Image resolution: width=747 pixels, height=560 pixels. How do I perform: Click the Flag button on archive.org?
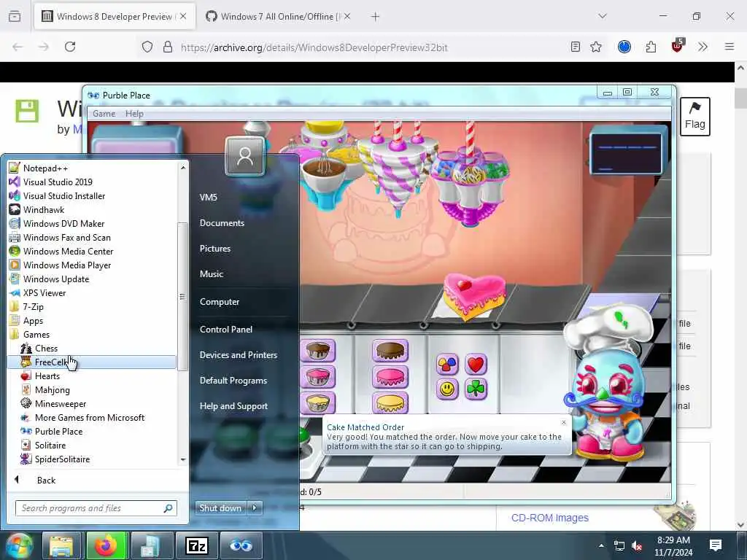(695, 117)
